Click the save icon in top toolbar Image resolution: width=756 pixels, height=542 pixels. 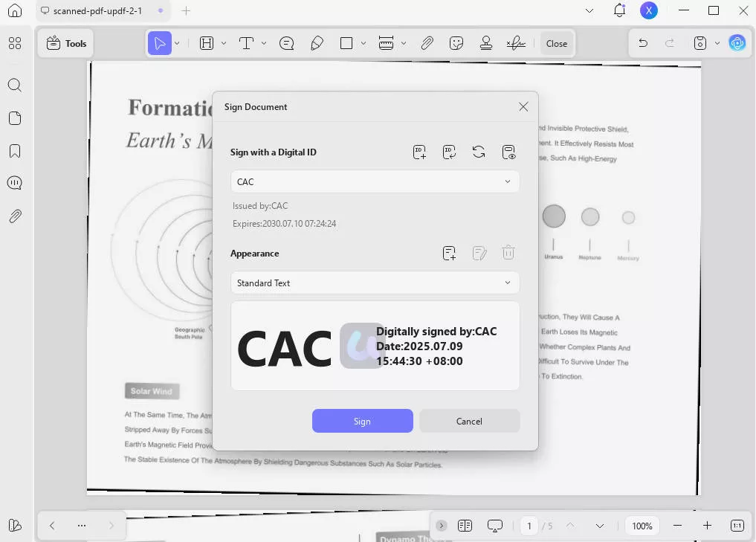click(700, 43)
